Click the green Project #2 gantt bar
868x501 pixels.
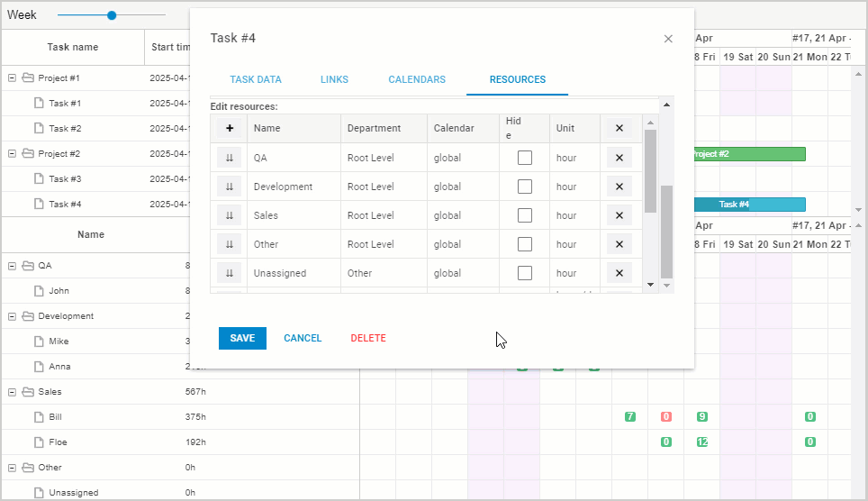[x=749, y=154]
